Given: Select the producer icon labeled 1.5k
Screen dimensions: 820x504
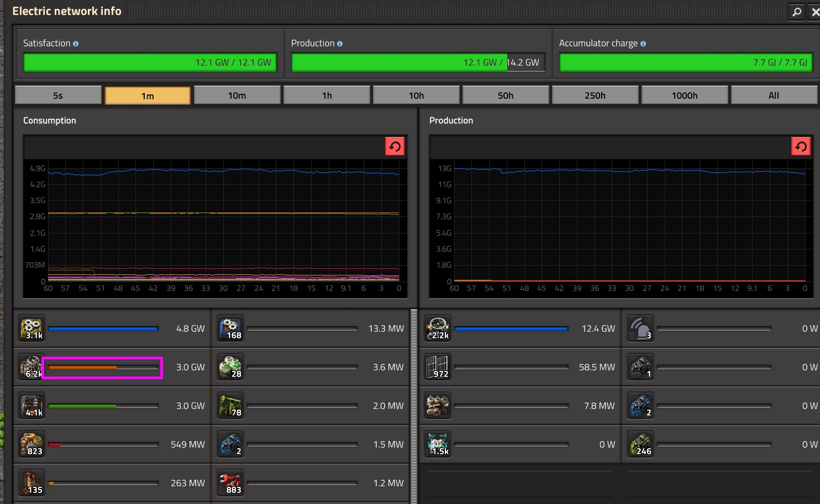Looking at the screenshot, I should click(x=438, y=444).
